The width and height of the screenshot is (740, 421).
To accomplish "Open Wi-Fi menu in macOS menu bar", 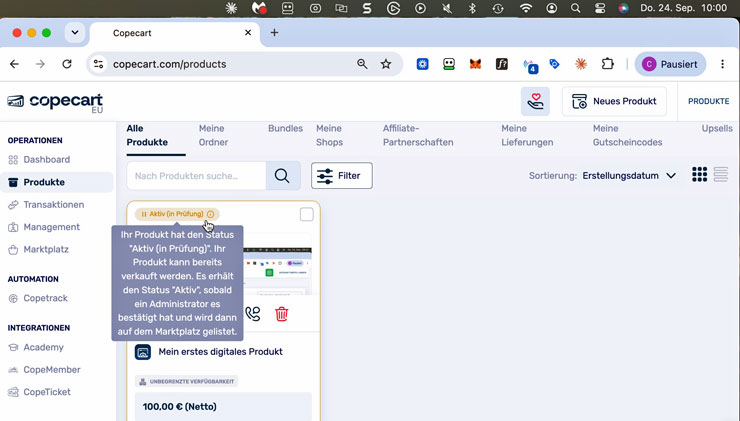I will (526, 8).
